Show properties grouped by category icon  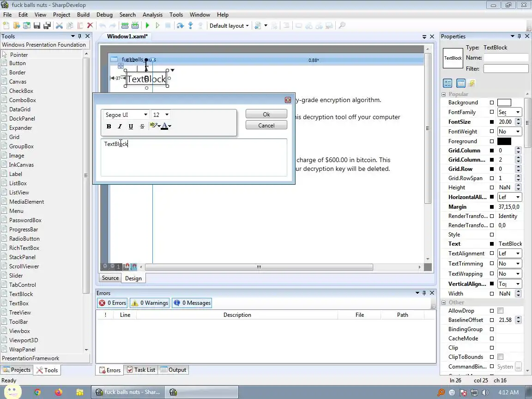(447, 83)
